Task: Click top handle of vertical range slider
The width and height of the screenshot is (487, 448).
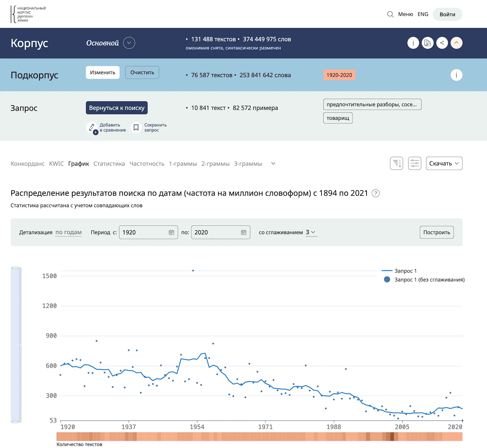Action: pos(15,268)
